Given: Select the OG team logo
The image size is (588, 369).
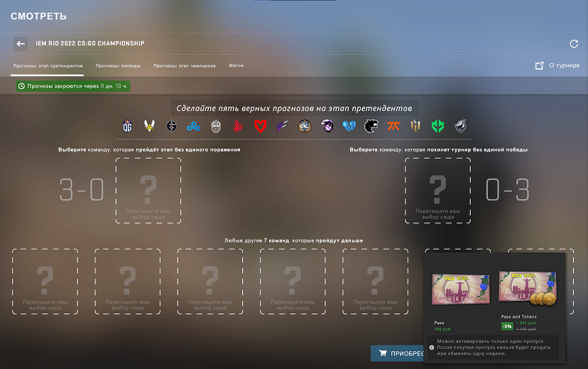Looking at the screenshot, I should tap(128, 126).
